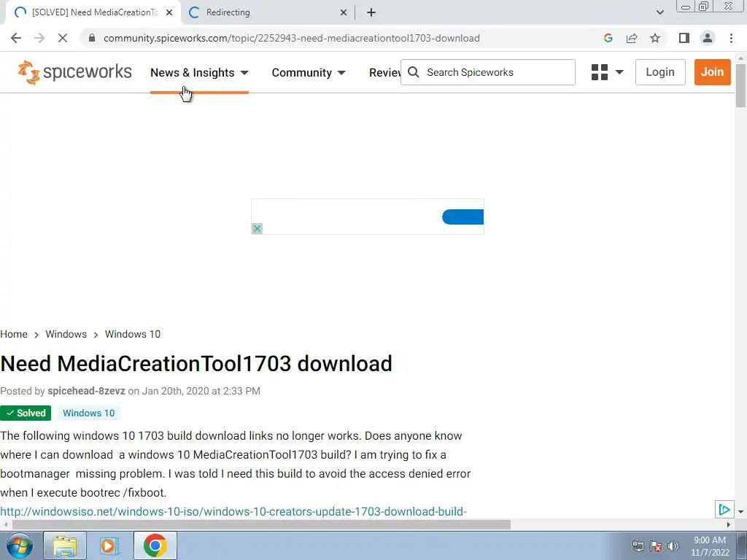
Task: Open the windowsiso.net link
Action: coord(233,512)
